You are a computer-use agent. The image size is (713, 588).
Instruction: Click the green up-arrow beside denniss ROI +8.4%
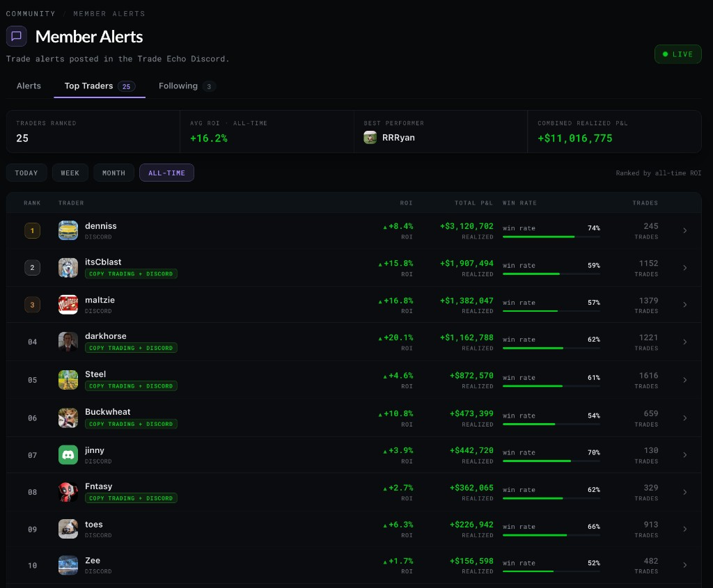[385, 227]
